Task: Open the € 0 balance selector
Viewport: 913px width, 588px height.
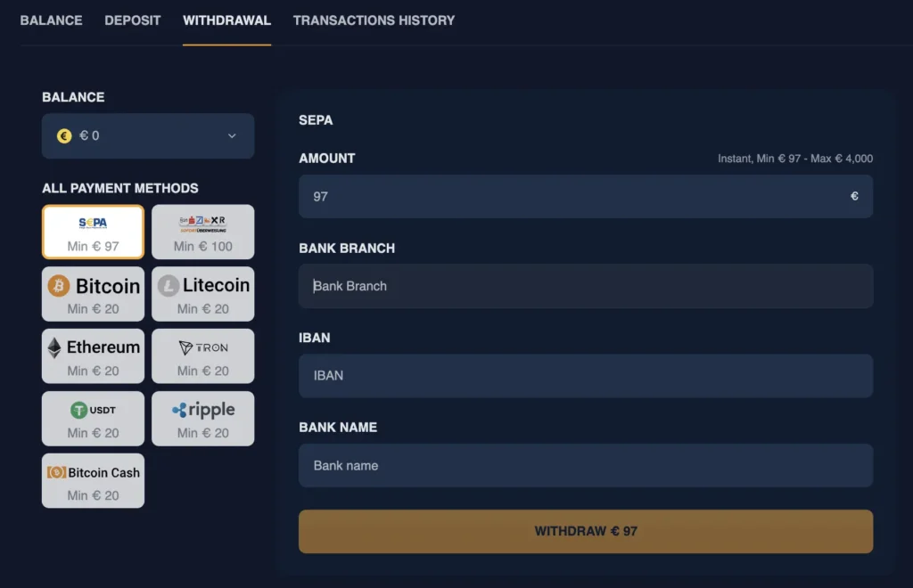Action: 148,136
